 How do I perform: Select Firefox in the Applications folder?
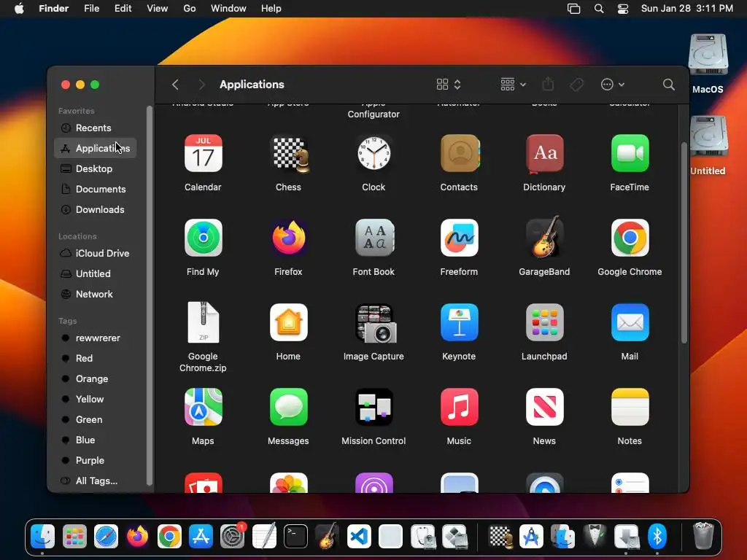[289, 238]
